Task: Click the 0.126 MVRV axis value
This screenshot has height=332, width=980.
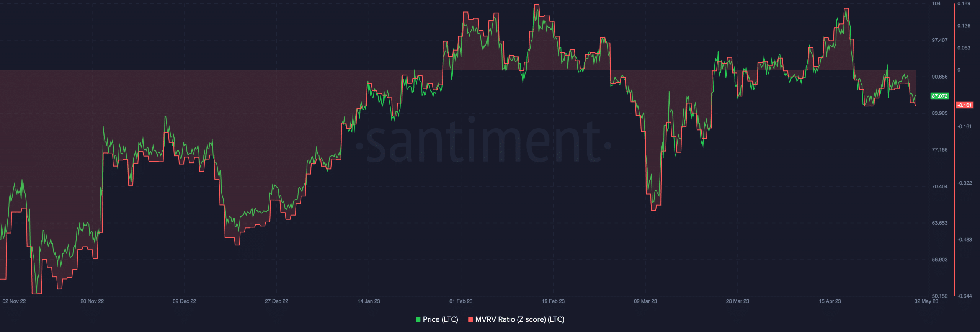Action: (x=964, y=26)
